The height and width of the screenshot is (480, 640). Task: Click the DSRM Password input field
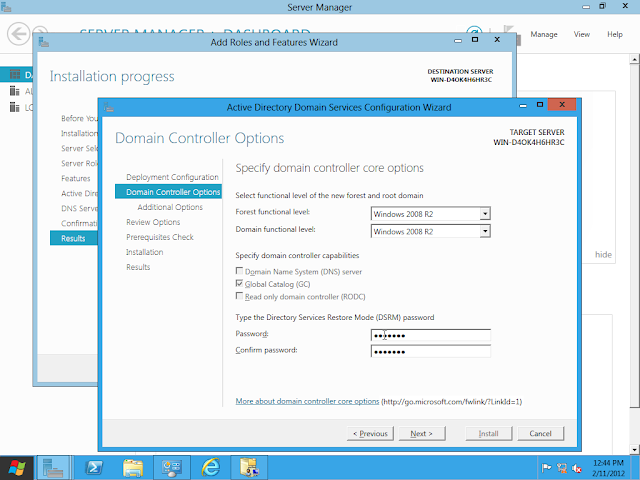431,335
